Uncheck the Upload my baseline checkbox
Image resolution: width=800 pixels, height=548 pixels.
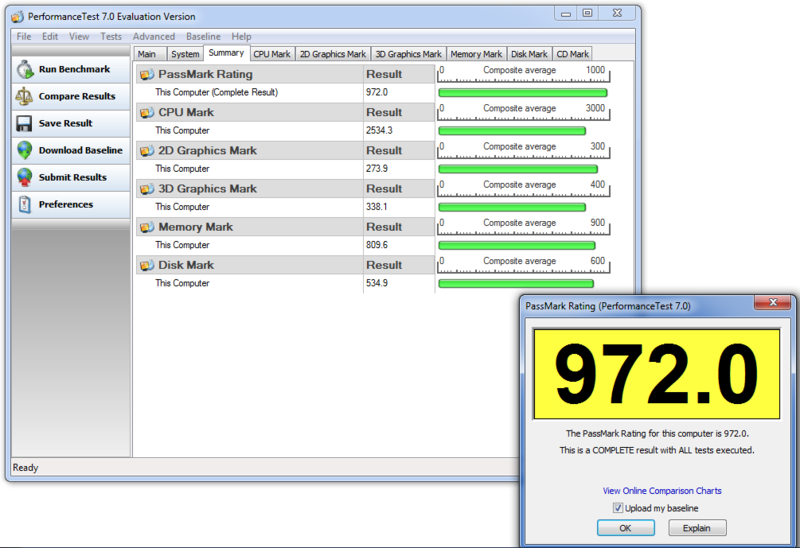(x=617, y=508)
